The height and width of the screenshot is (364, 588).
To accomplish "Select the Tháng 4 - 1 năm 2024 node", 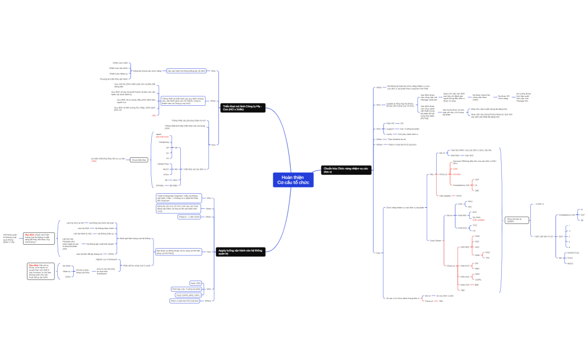I will point(189,216).
